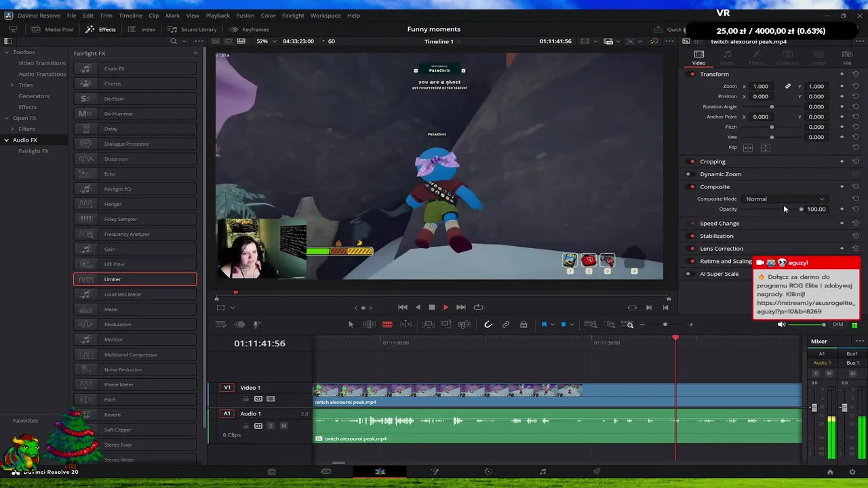868x488 pixels.
Task: Toggle the Stabilization enable switch
Action: pos(692,236)
